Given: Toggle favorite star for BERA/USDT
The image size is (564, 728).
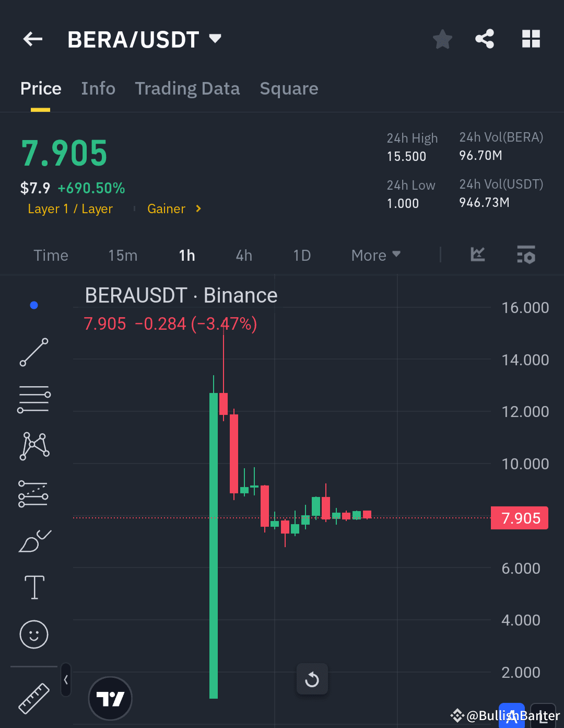Looking at the screenshot, I should pos(442,38).
